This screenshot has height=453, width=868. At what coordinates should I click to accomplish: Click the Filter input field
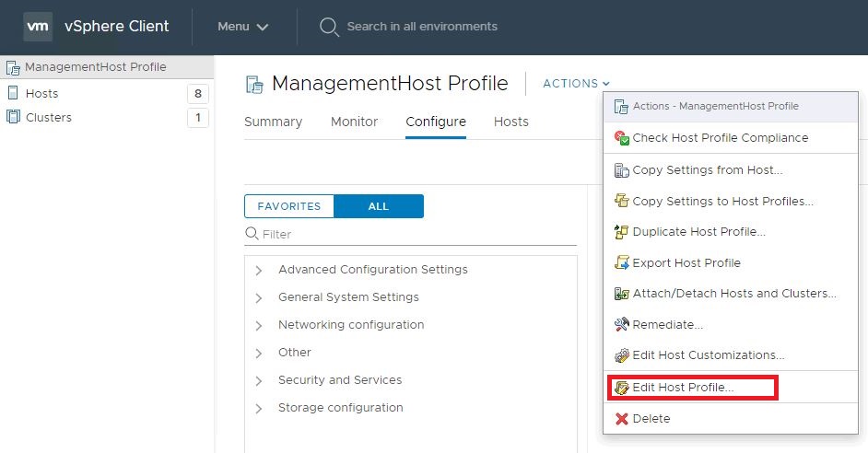(x=416, y=235)
